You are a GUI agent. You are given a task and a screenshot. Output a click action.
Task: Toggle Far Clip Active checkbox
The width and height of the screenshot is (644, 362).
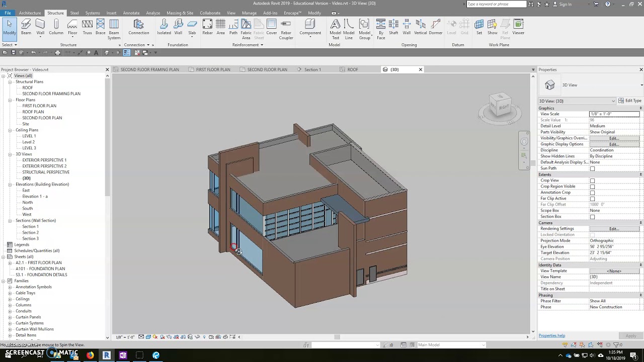tap(592, 199)
